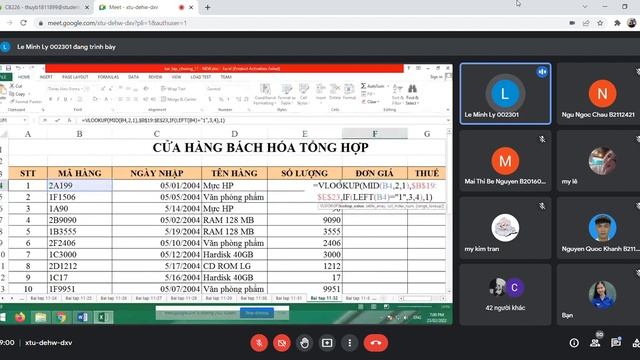Open the INSERT ribbon tab in Excel
This screenshot has height=360, width=640.
(46, 77)
